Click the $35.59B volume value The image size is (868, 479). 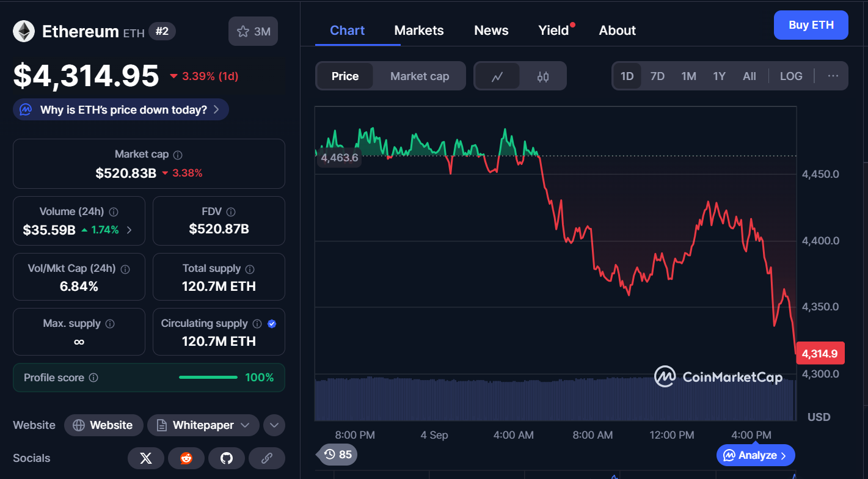pyautogui.click(x=49, y=230)
